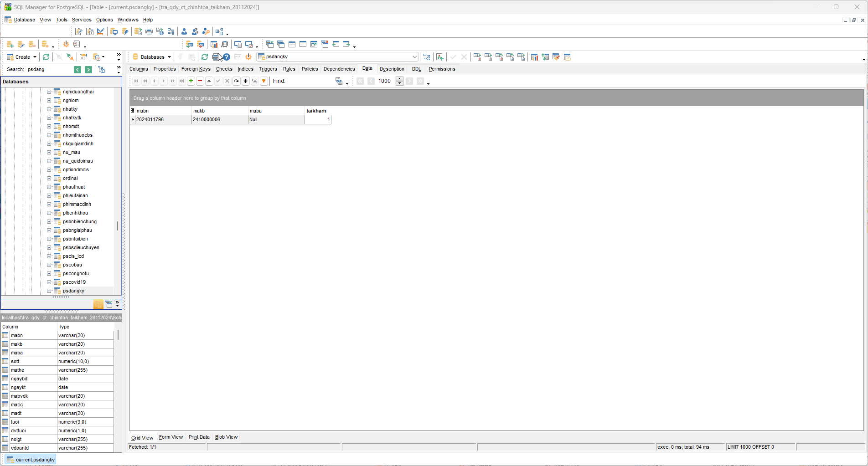Open the Windows menu
Image resolution: width=868 pixels, height=466 pixels.
pyautogui.click(x=128, y=20)
